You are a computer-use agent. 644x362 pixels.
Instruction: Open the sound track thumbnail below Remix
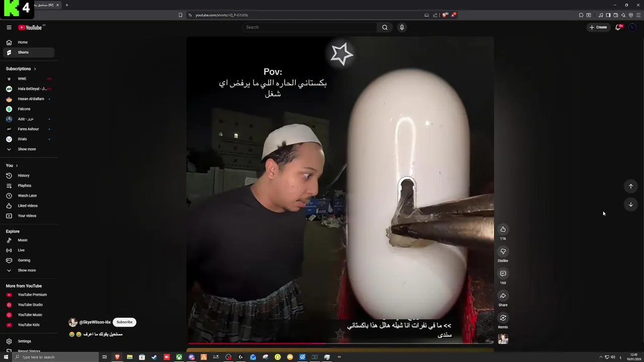(x=503, y=339)
